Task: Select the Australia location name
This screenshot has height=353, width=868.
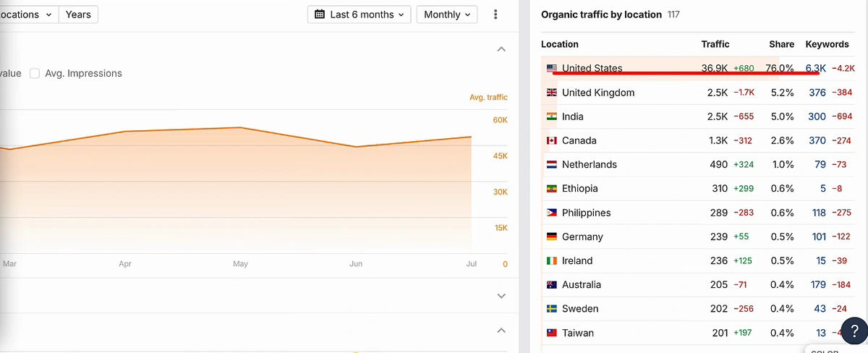Action: coord(582,284)
